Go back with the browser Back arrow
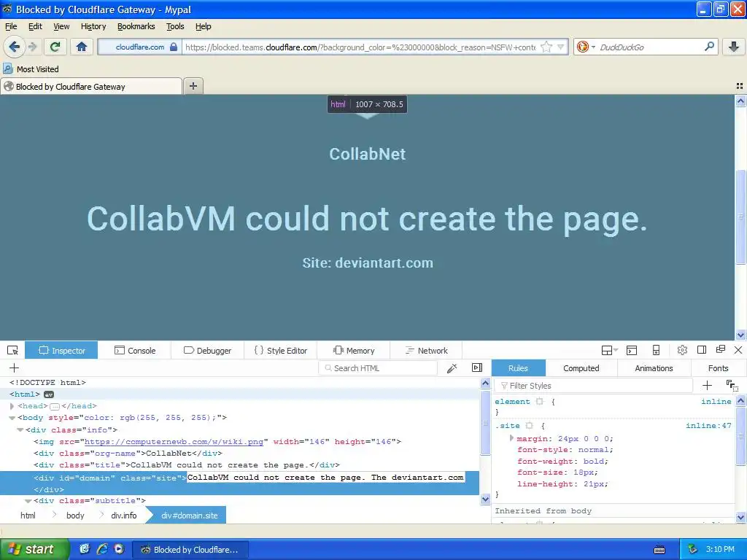 point(15,47)
